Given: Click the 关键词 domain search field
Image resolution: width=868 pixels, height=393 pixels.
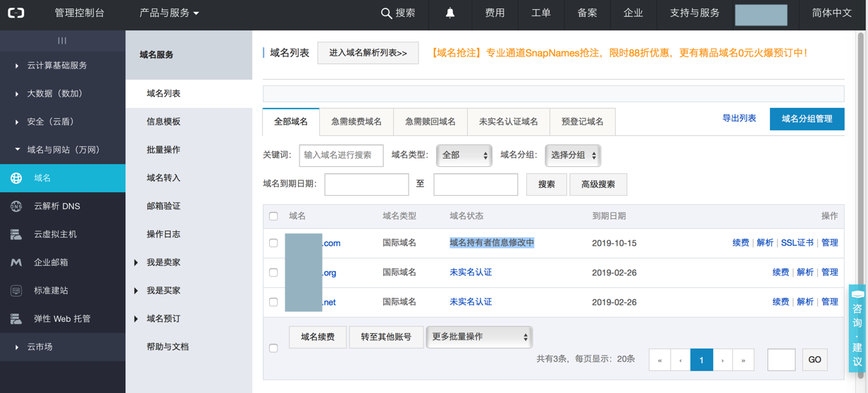Looking at the screenshot, I should tap(341, 156).
